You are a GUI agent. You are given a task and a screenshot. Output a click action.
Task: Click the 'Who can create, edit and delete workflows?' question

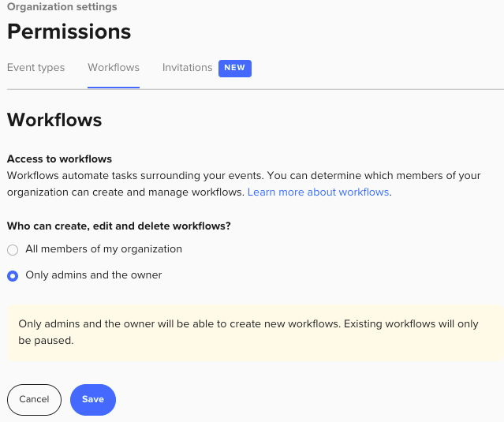pyautogui.click(x=118, y=226)
